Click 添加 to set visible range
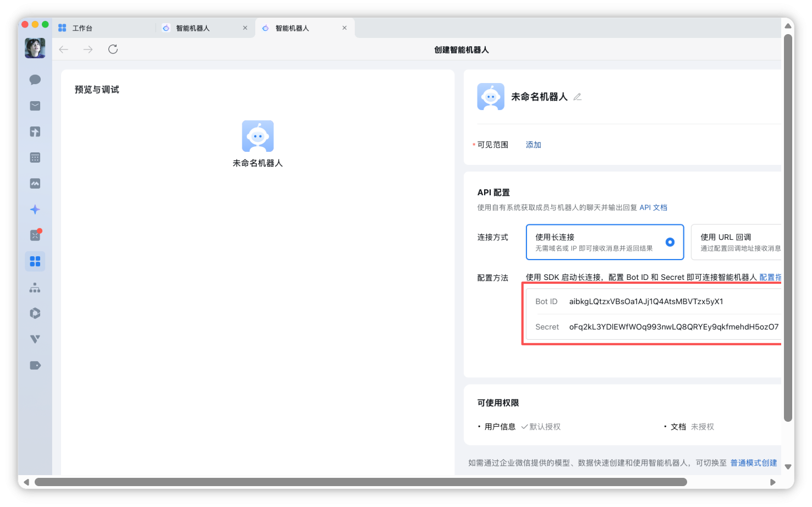The width and height of the screenshot is (812, 507). point(534,145)
